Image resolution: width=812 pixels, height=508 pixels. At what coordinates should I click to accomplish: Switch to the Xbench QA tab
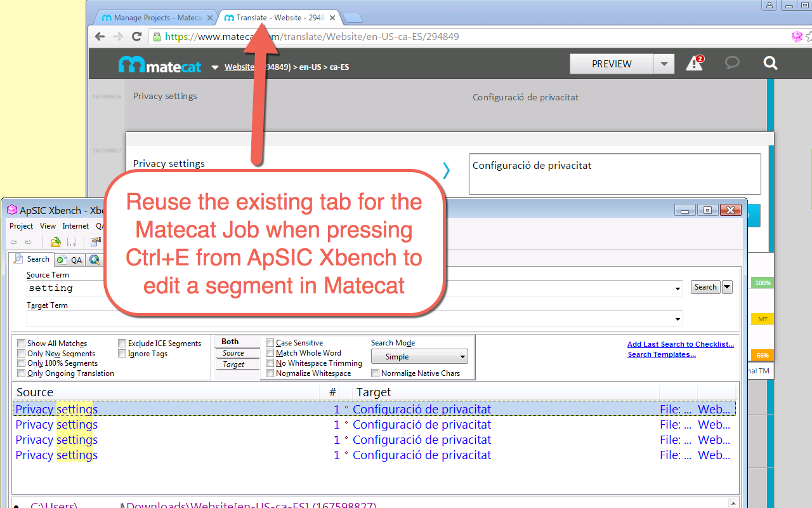point(70,260)
